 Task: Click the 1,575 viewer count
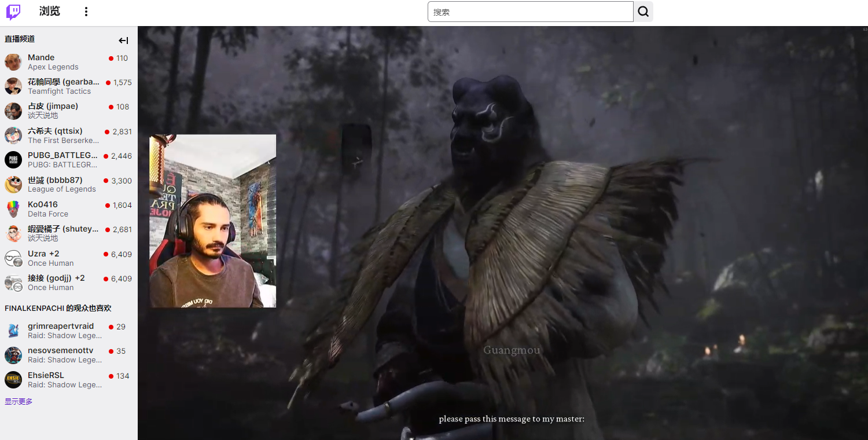coord(123,83)
